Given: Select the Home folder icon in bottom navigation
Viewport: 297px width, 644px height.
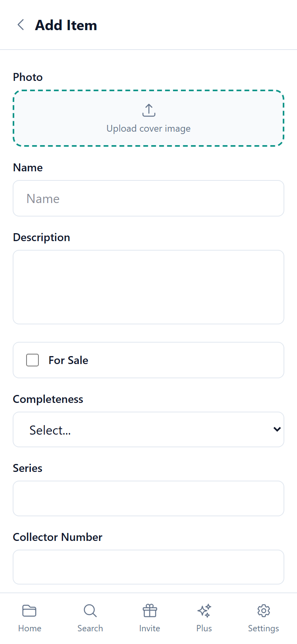Looking at the screenshot, I should point(30,610).
